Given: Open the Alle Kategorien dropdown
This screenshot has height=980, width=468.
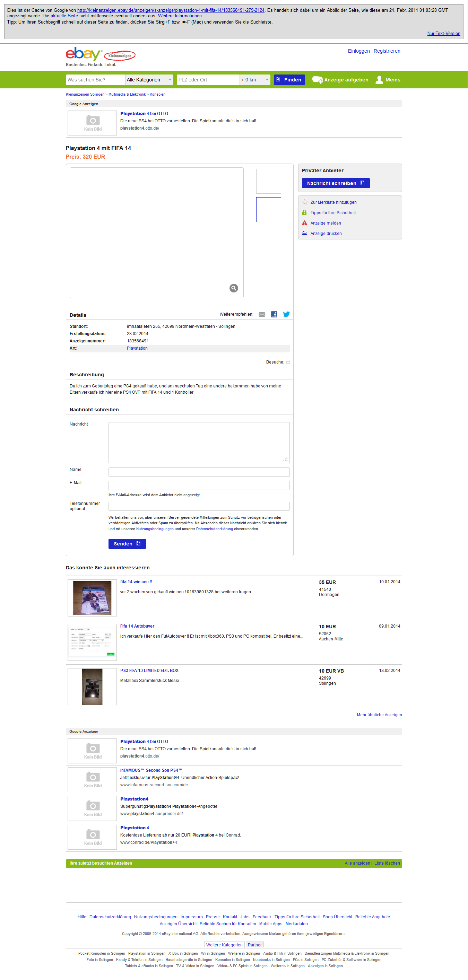Looking at the screenshot, I should [x=149, y=79].
